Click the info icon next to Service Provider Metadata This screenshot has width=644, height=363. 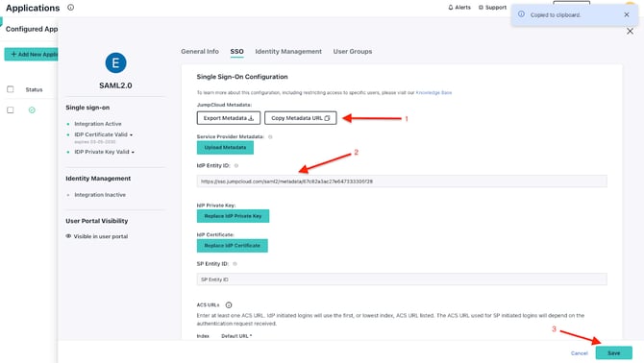(270, 137)
